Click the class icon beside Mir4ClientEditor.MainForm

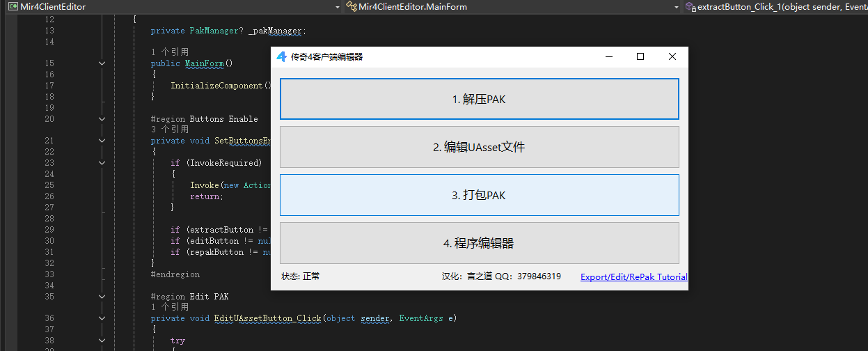[x=351, y=6]
